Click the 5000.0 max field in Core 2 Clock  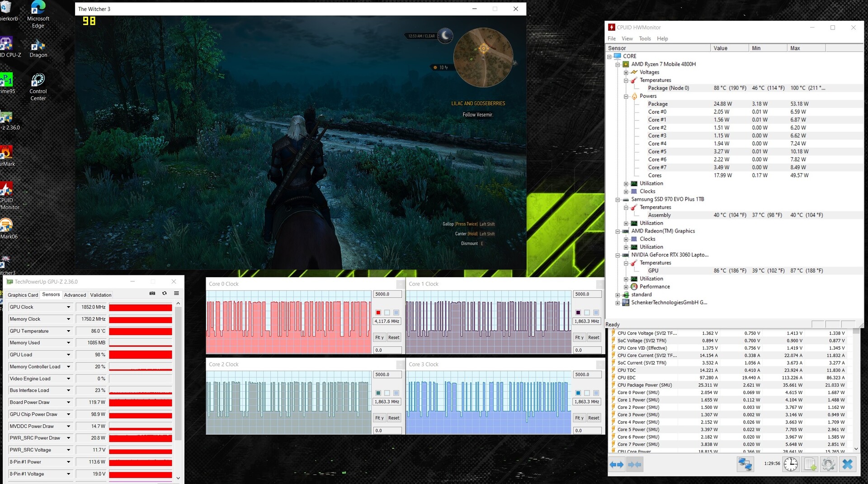click(387, 375)
